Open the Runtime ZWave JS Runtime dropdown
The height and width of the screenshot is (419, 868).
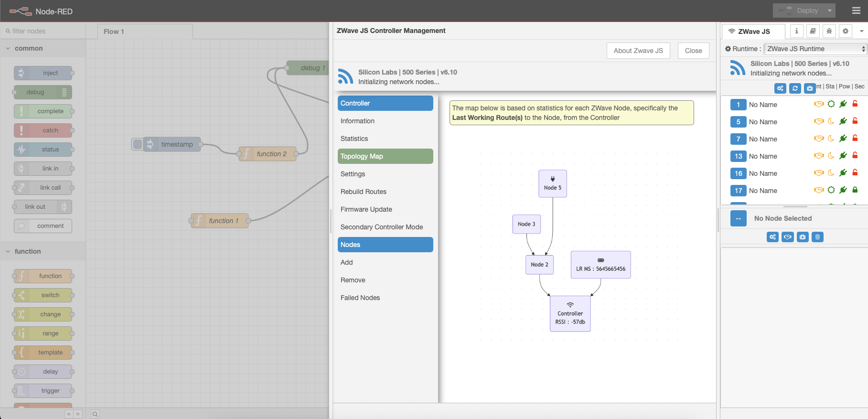(x=815, y=49)
